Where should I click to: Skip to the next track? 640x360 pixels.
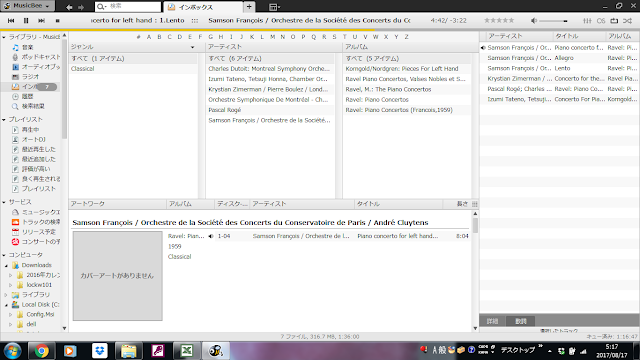coord(41,20)
